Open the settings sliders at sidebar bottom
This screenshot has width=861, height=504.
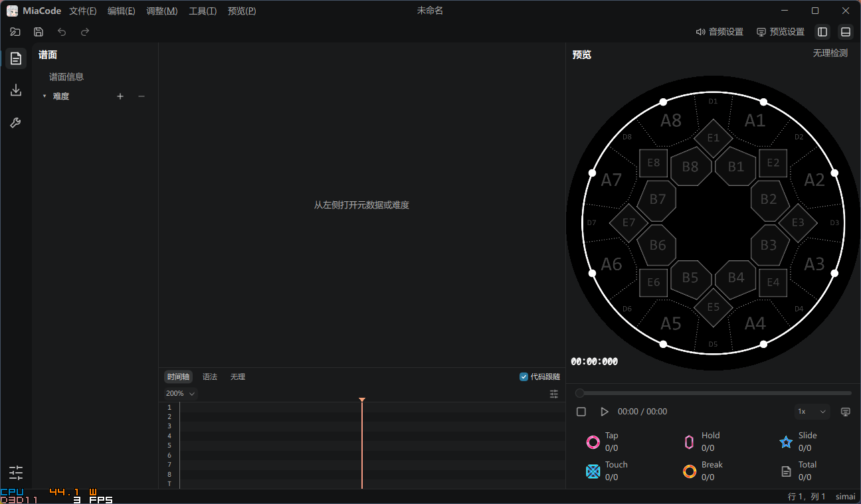coord(16,473)
